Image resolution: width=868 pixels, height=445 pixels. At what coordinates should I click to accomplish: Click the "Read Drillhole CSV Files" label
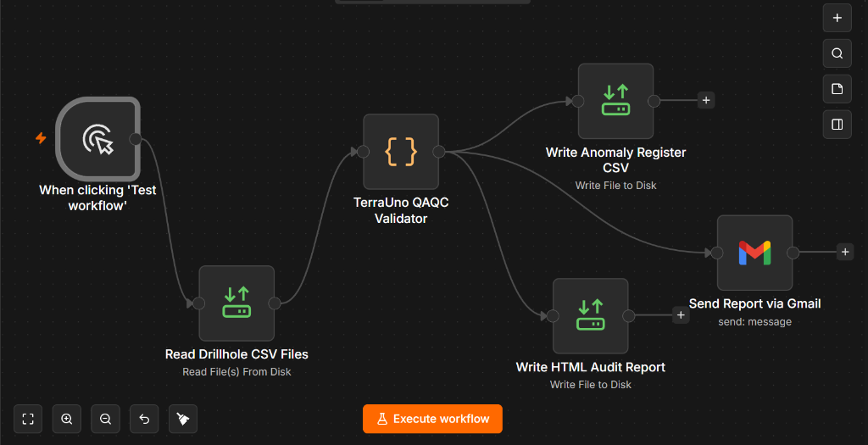(x=236, y=354)
